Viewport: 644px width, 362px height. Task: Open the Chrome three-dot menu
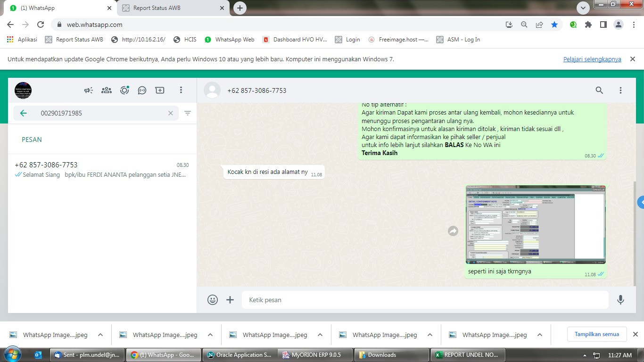633,25
